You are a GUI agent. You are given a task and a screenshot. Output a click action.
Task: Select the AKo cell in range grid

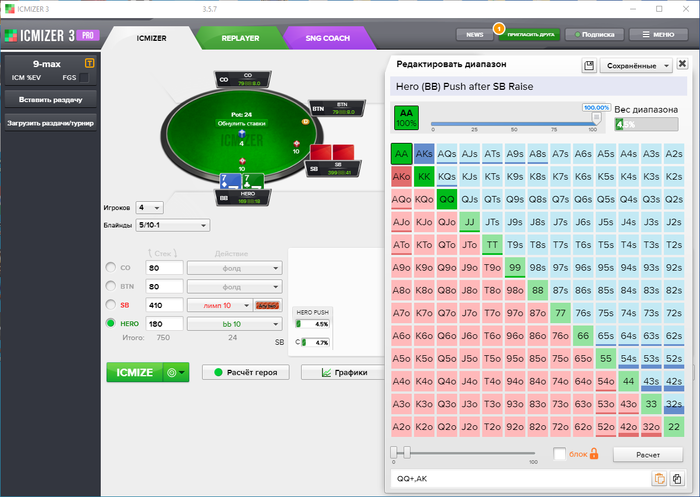click(401, 176)
